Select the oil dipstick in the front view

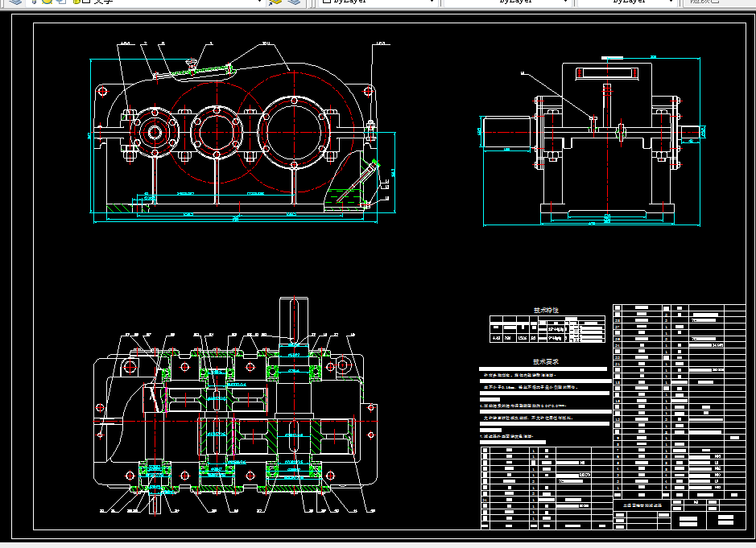359,182
